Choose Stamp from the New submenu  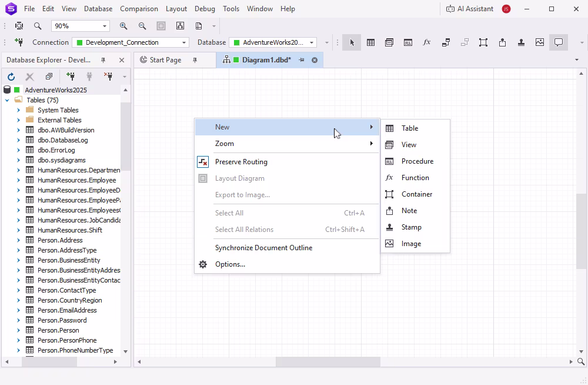point(416,227)
